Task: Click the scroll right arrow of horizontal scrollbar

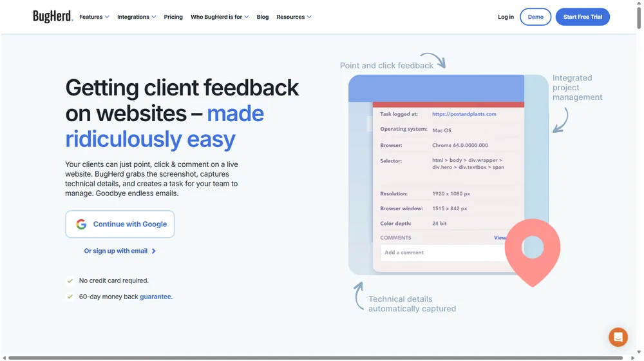Action: tap(632, 358)
